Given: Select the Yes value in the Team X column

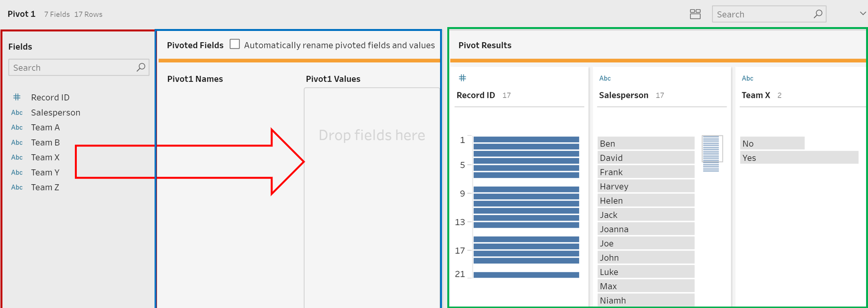Looking at the screenshot, I should 799,157.
